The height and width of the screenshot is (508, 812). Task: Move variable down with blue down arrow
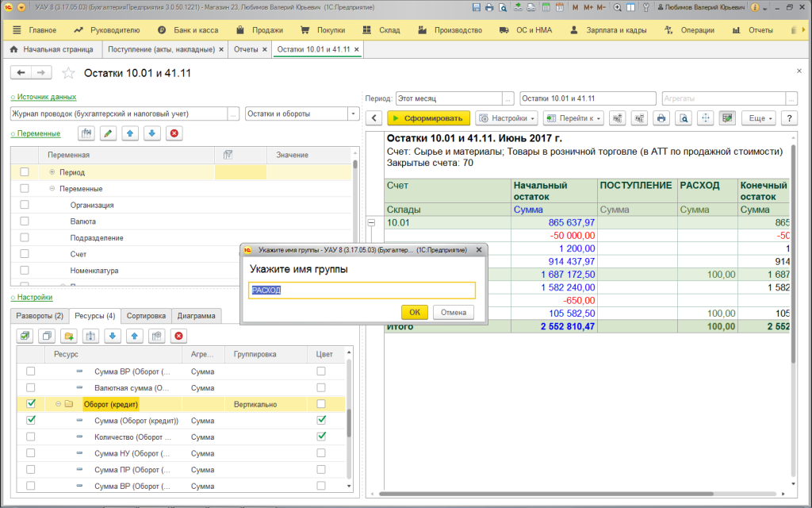click(151, 133)
